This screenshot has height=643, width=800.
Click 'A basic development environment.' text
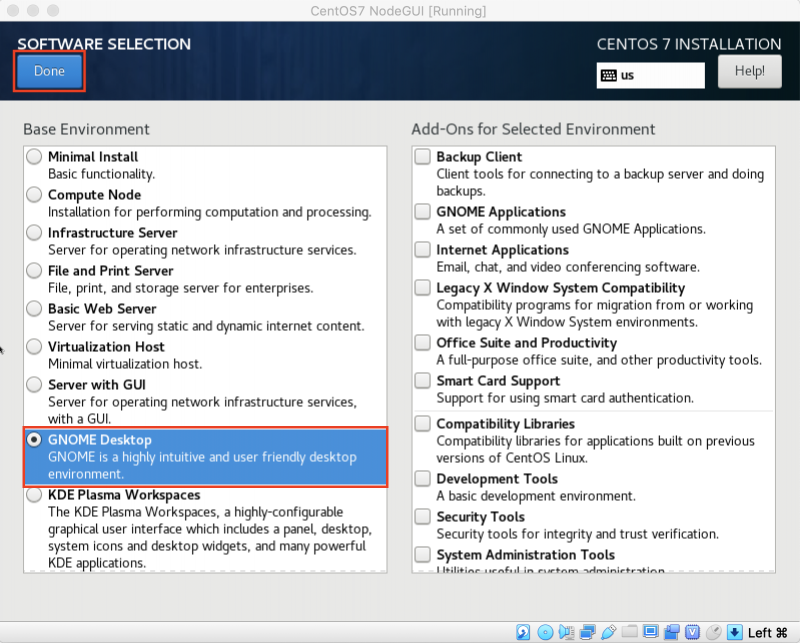[536, 496]
